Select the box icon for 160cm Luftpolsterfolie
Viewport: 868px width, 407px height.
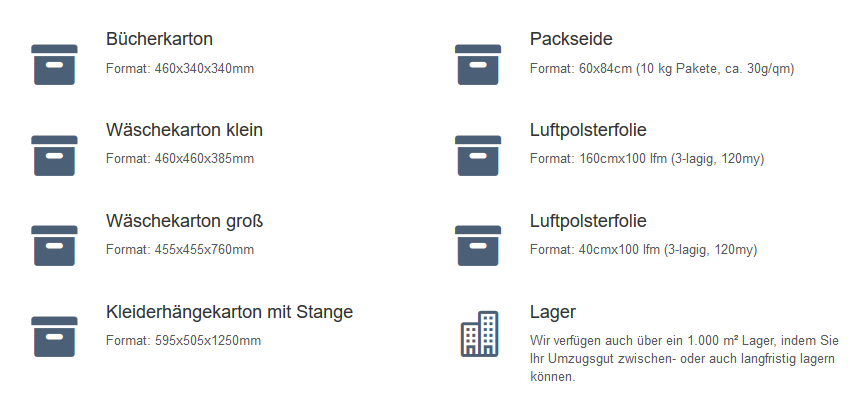point(478,156)
